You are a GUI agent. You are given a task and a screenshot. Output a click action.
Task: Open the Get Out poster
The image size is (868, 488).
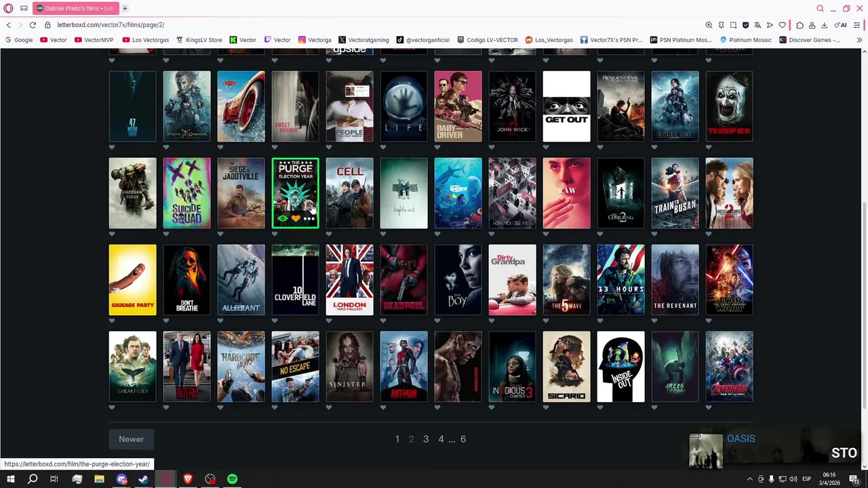pyautogui.click(x=567, y=106)
